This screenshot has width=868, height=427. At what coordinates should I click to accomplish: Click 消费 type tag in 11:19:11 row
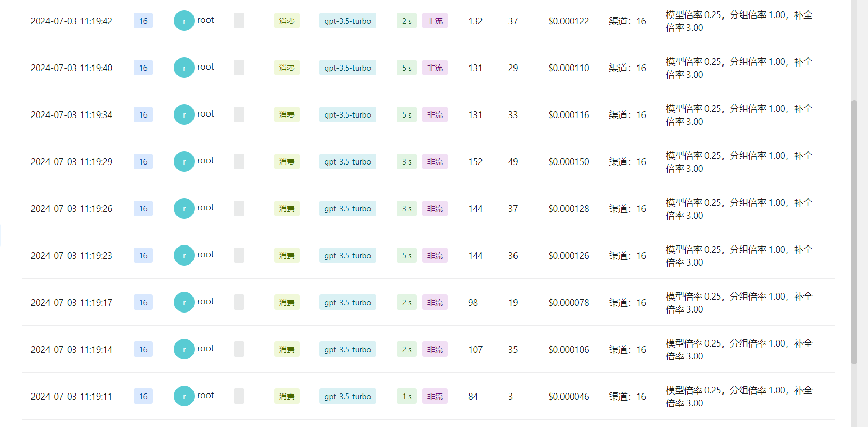point(286,396)
